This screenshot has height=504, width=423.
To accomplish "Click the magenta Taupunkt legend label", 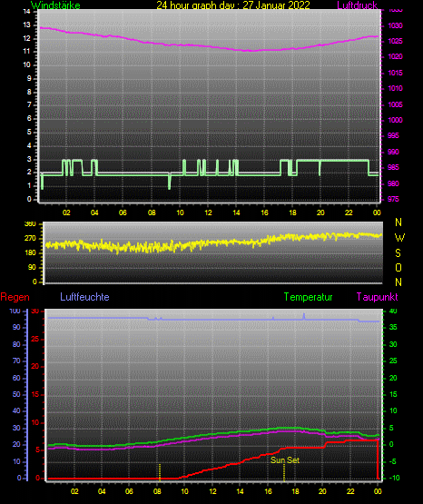I will click(377, 297).
